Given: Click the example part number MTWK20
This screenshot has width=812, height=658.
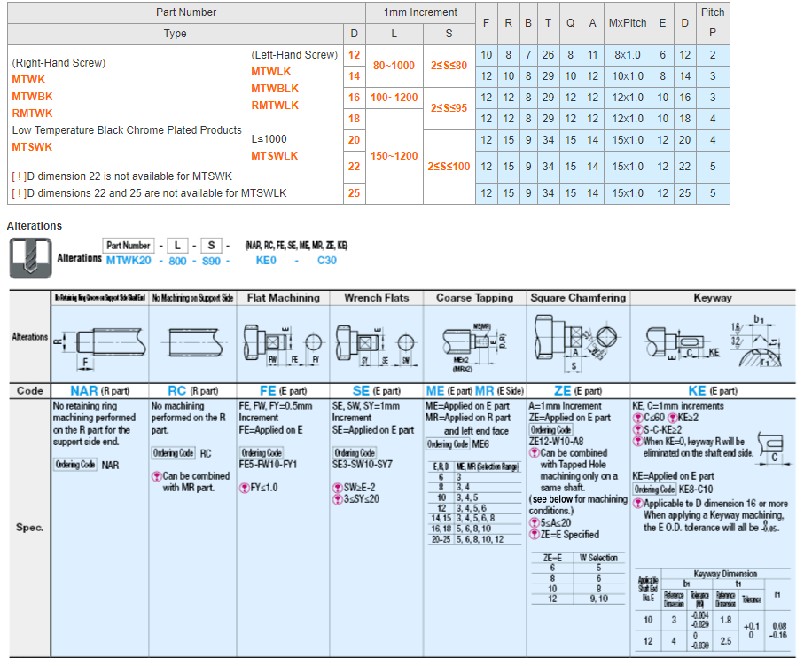Looking at the screenshot, I should tap(129, 261).
